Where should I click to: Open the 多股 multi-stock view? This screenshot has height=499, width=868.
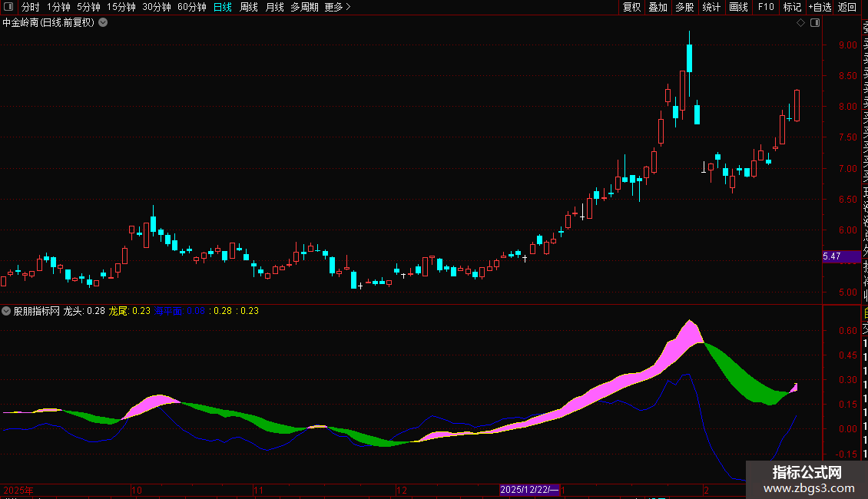[684, 7]
